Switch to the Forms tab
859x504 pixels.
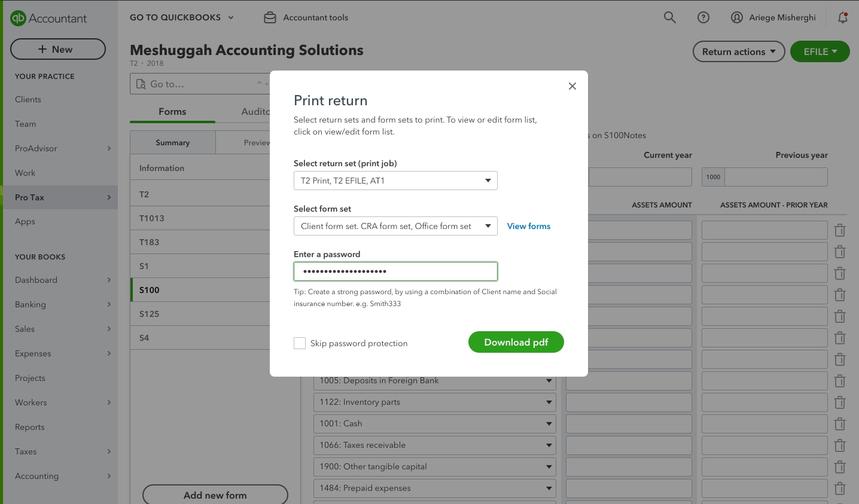point(172,112)
